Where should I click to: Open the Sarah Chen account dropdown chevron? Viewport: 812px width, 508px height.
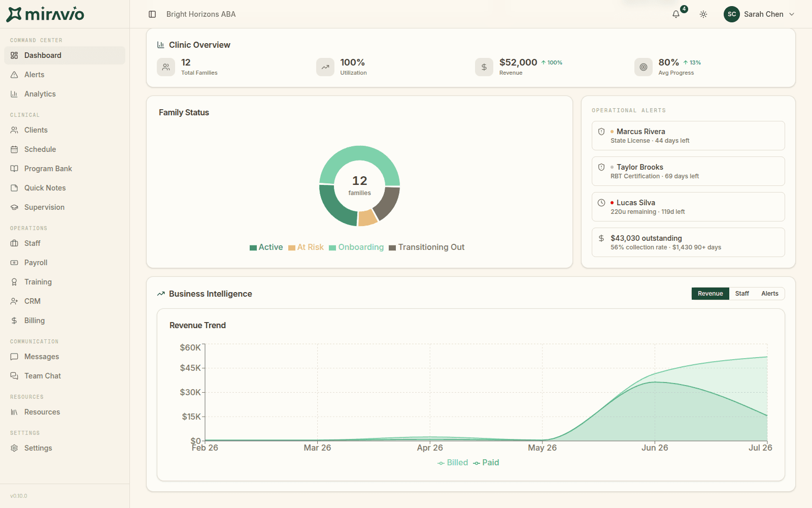tap(792, 14)
